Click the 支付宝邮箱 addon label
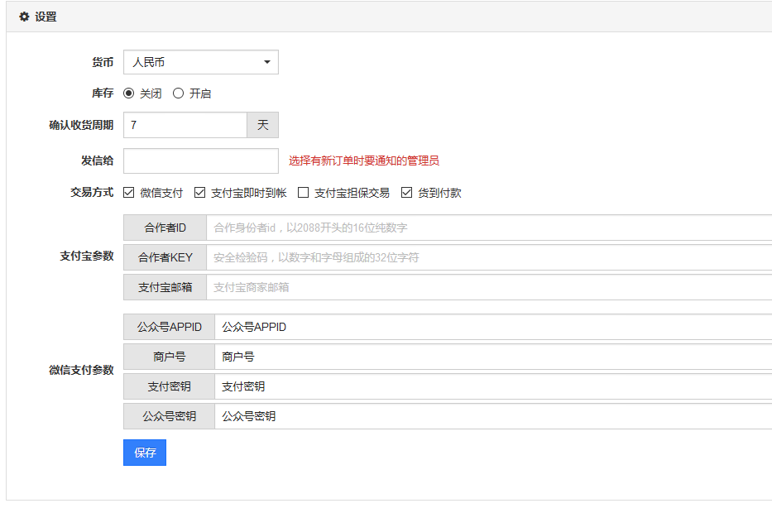772x532 pixels. click(x=165, y=287)
